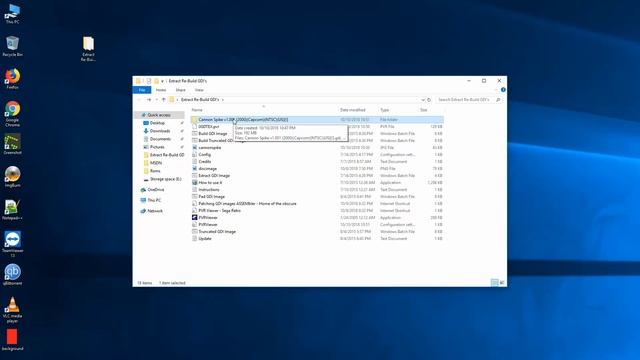Image resolution: width=640 pixels, height=360 pixels.
Task: Select the 00DTEX.pvr file
Action: 209,127
